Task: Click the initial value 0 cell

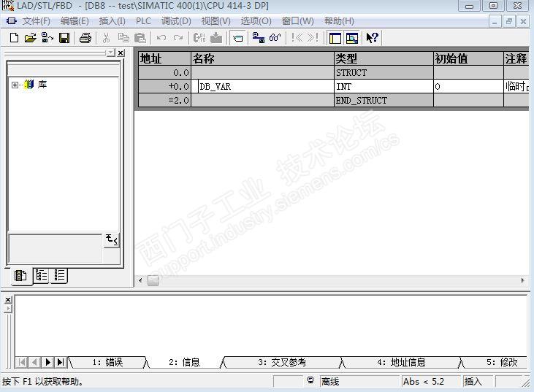Action: tap(468, 86)
